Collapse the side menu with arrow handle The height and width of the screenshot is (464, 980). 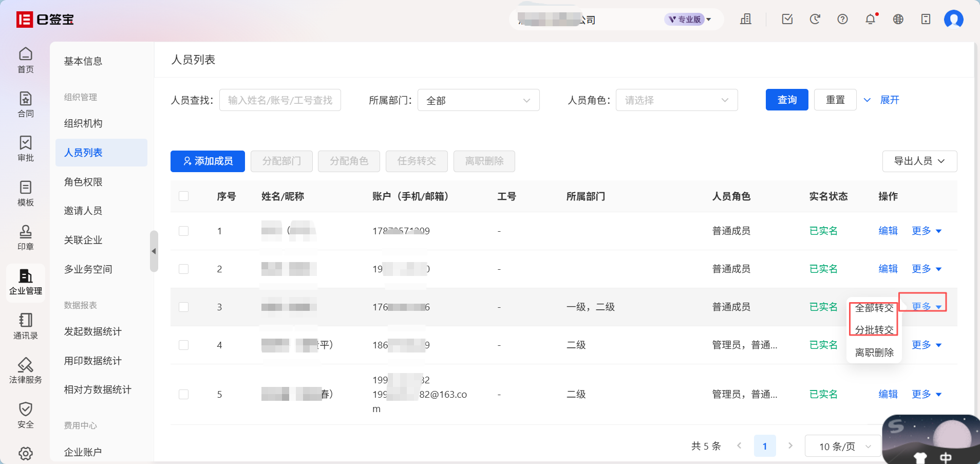pyautogui.click(x=154, y=251)
